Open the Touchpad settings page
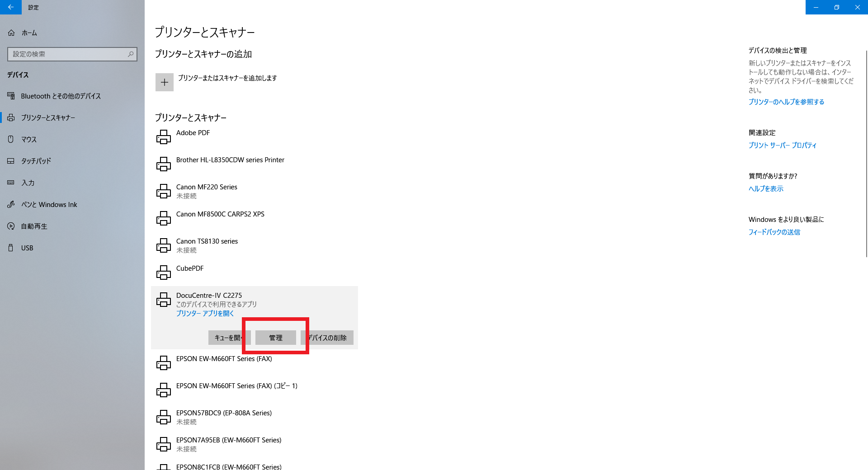Image resolution: width=868 pixels, height=470 pixels. 36,161
